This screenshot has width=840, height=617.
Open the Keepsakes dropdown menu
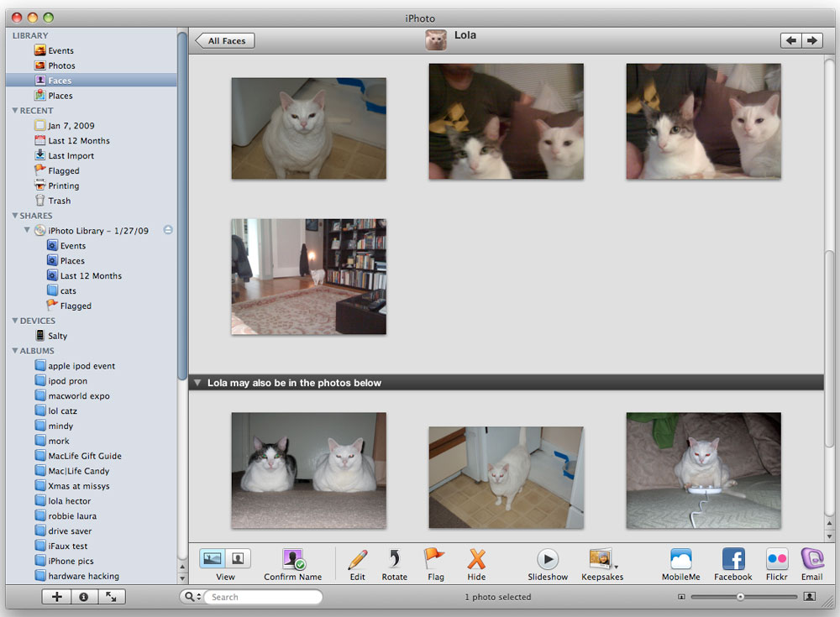click(x=601, y=560)
